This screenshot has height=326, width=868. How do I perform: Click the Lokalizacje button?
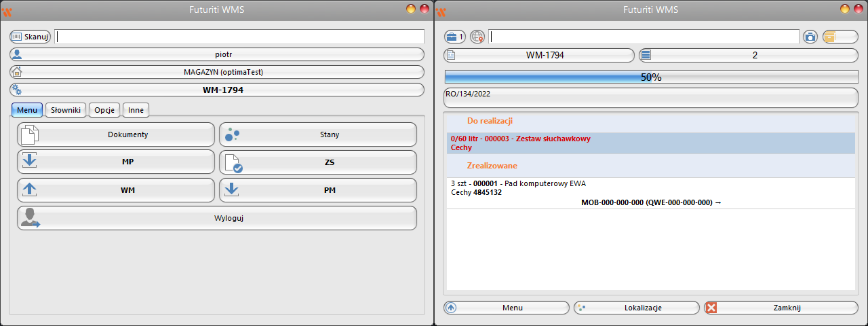click(x=636, y=308)
